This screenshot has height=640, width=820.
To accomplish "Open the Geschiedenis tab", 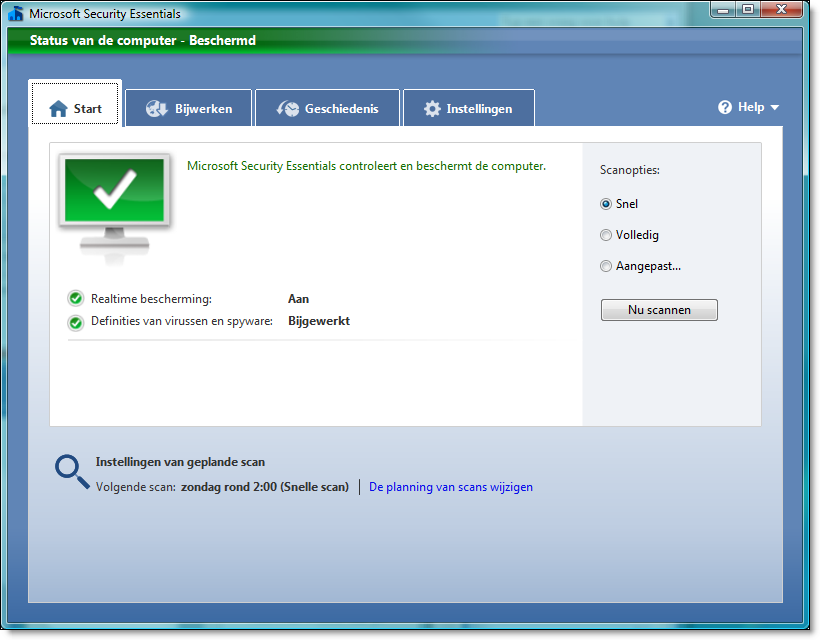I will (327, 108).
